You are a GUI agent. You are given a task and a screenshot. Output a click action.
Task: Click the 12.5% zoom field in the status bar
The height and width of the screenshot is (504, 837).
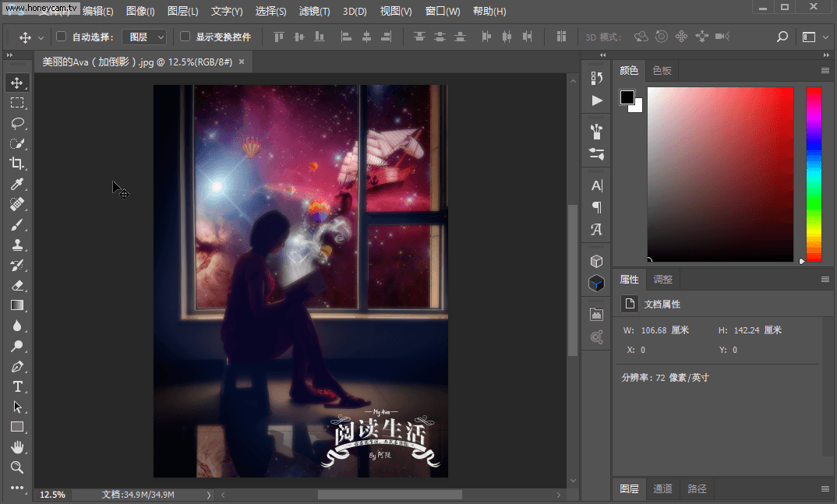click(x=51, y=494)
